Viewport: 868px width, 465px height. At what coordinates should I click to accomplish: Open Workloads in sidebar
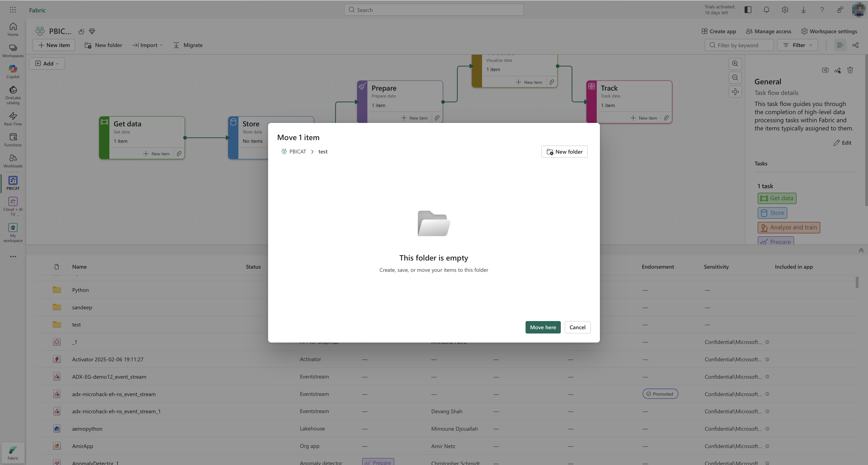click(13, 161)
